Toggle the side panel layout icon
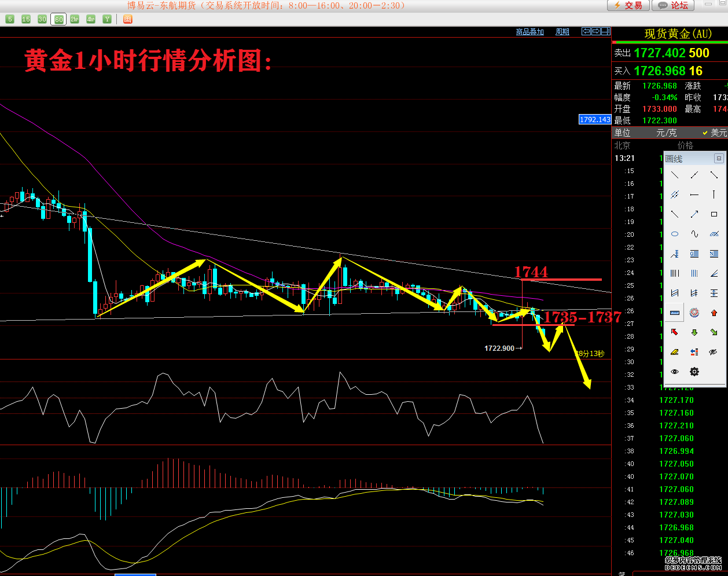Screen dimensions: 728x576 click(x=606, y=31)
